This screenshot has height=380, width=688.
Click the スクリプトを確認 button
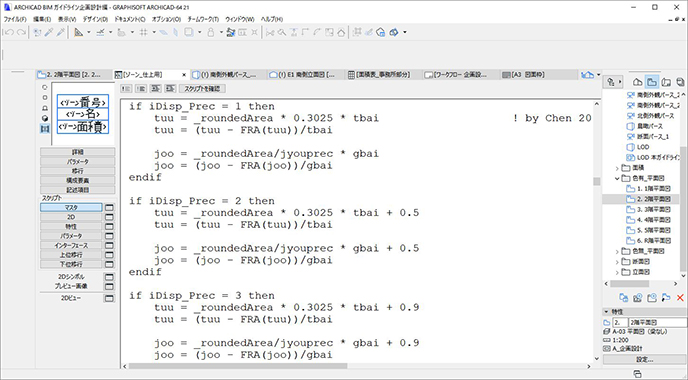202,89
